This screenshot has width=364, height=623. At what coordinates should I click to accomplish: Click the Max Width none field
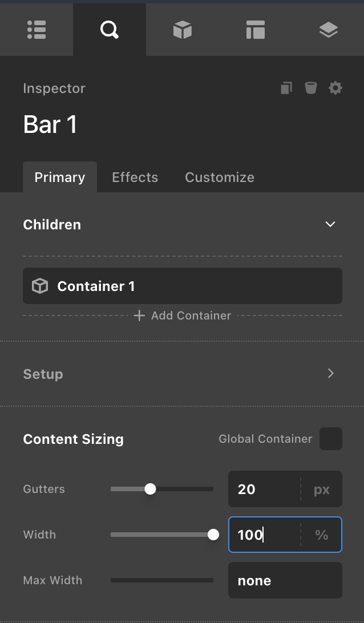[284, 580]
